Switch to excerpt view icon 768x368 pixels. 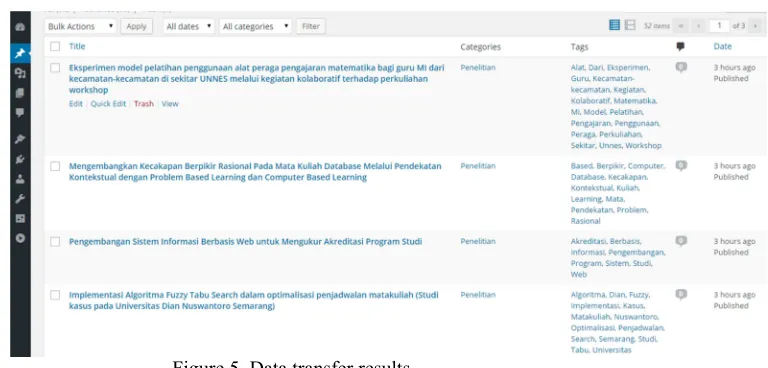[630, 25]
